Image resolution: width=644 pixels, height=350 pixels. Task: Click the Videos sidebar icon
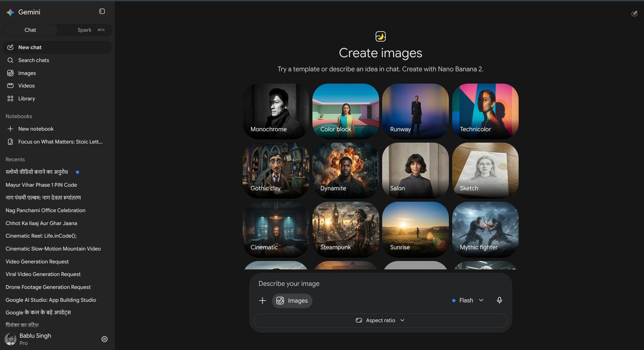[10, 86]
